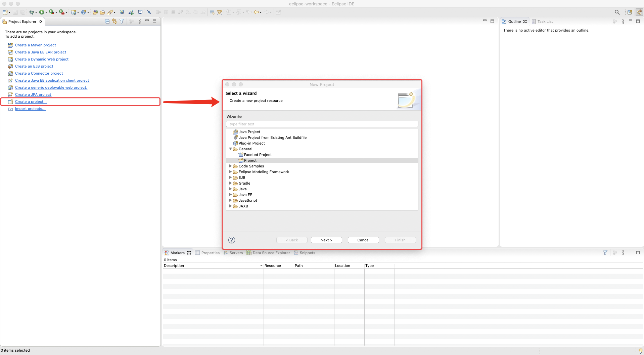
Task: Click the Search flashlight toolbar icon
Action: tap(110, 12)
